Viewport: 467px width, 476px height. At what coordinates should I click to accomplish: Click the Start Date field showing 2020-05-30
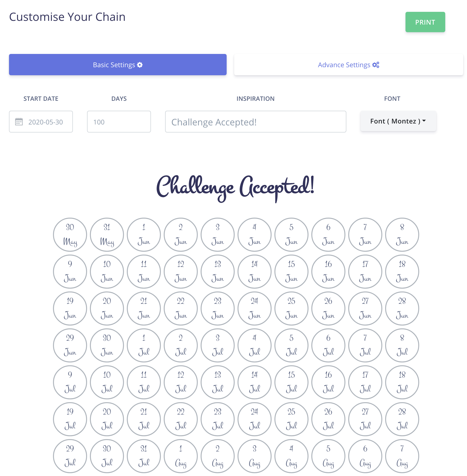click(46, 122)
